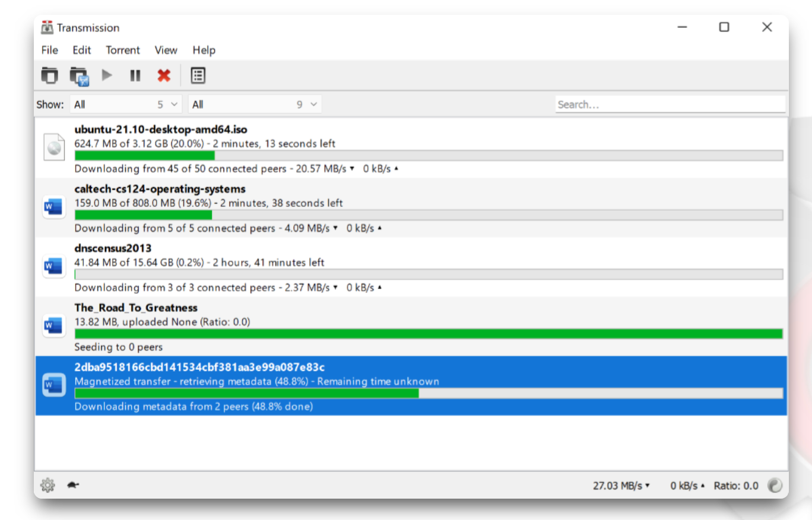Open the Torrent menu
Viewport: 812px width, 520px height.
[123, 50]
